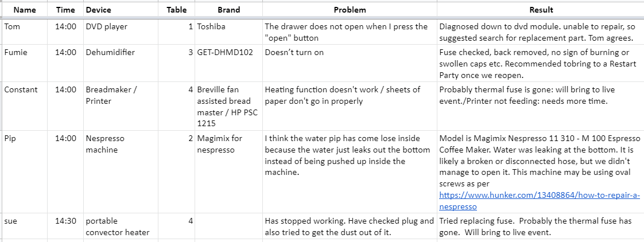The height and width of the screenshot is (242, 644).
Task: Click the 14:30 time cell
Action: coord(65,226)
